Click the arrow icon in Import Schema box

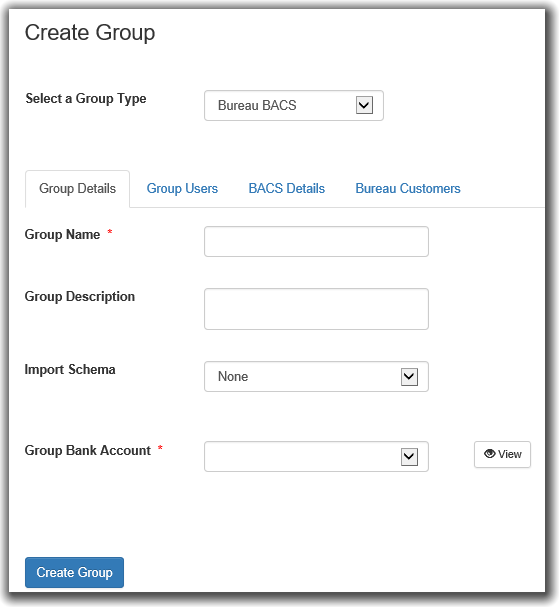(409, 377)
